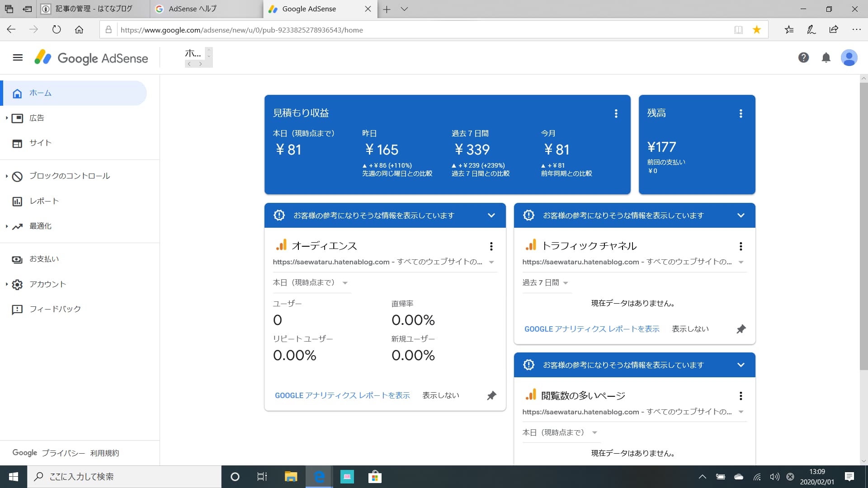Open the notifications bell icon
The image size is (868, 488).
coord(826,57)
